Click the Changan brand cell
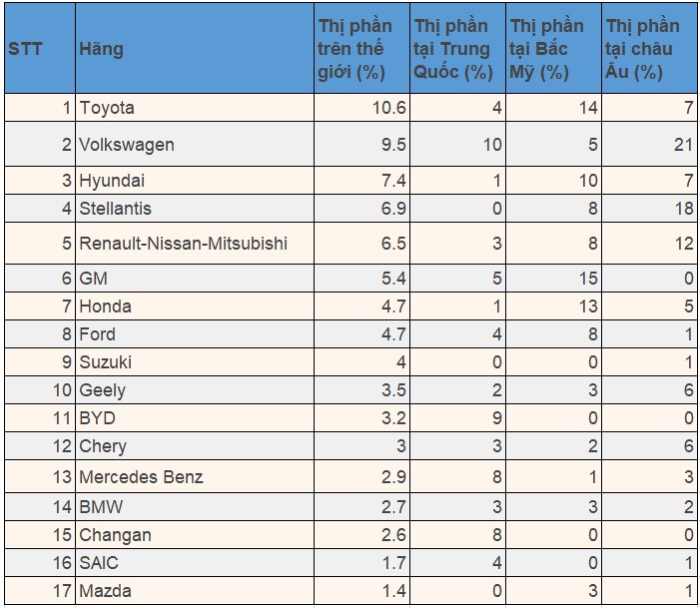The height and width of the screenshot is (608, 700). pyautogui.click(x=195, y=535)
